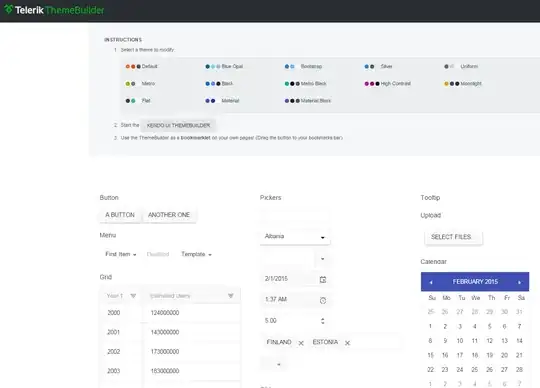
Task: Expand the Albania dropdown list
Action: [322, 237]
